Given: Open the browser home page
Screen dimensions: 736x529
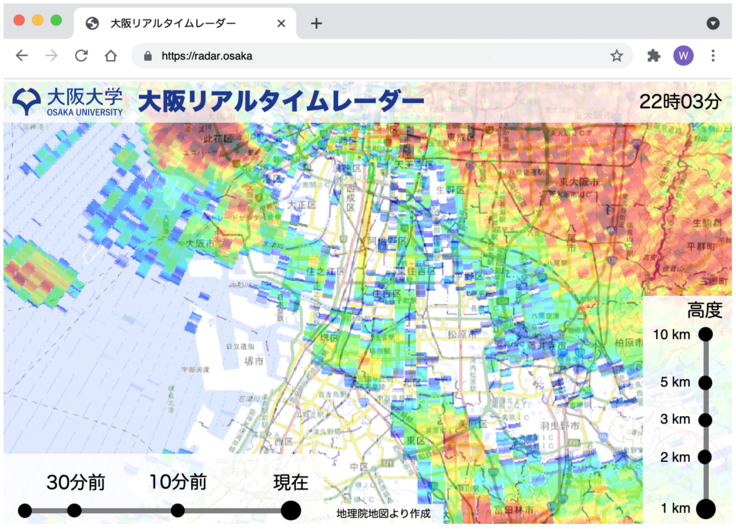Looking at the screenshot, I should coord(111,56).
